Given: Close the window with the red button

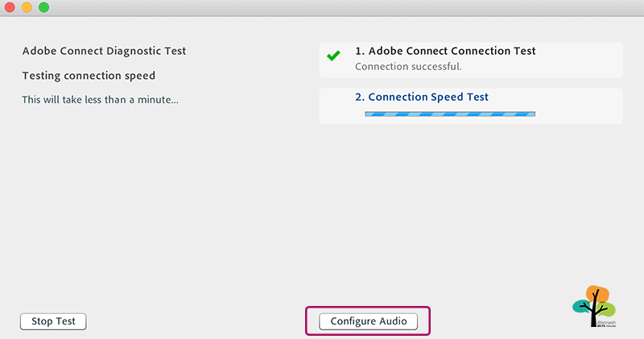Looking at the screenshot, I should coord(10,7).
